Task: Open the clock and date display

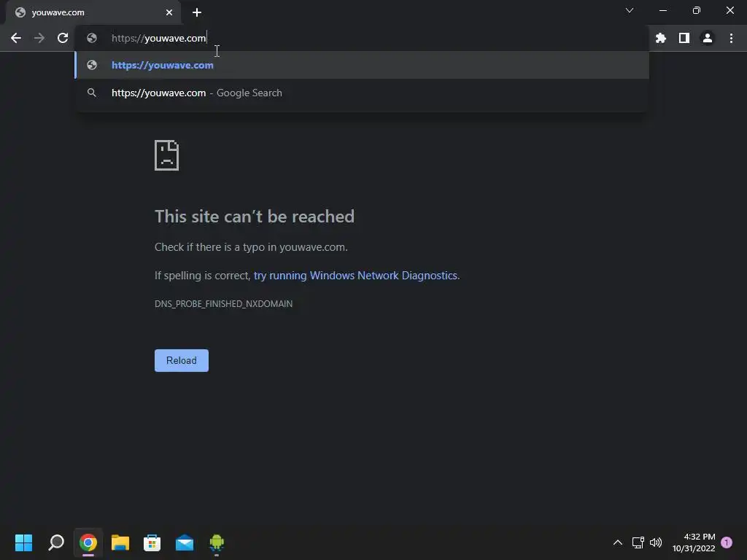Action: point(694,542)
